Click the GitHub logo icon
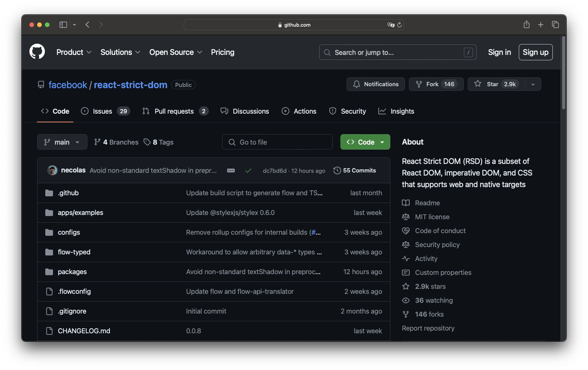Screen dimensions: 588x370 (37, 52)
